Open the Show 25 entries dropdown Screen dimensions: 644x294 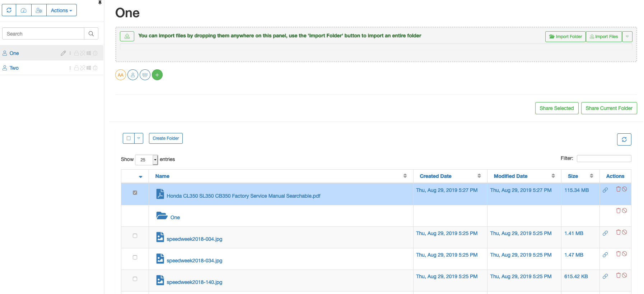(x=146, y=160)
